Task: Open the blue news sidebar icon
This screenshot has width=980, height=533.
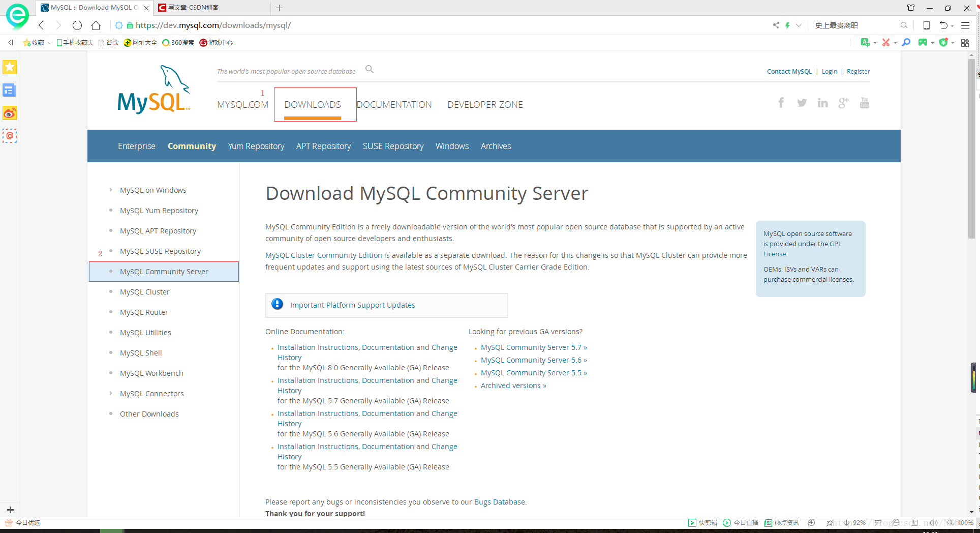Action: click(10, 90)
